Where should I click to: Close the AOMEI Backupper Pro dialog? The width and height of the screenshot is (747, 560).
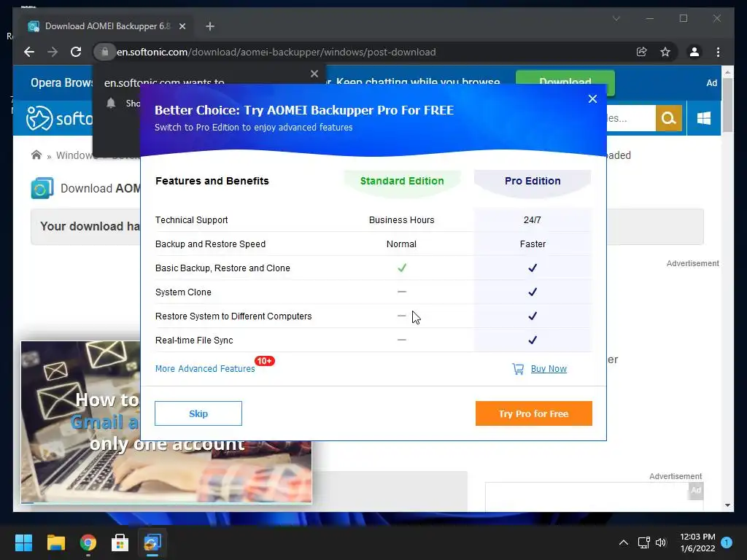point(592,98)
